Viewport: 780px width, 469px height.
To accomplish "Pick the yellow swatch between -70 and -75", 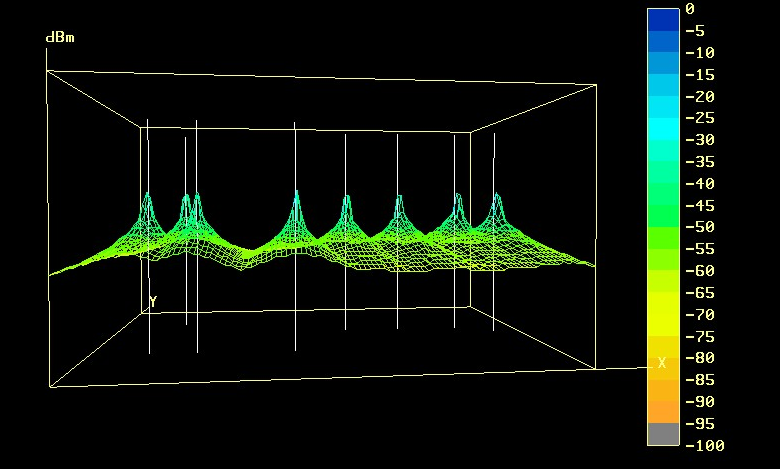I will tap(662, 325).
